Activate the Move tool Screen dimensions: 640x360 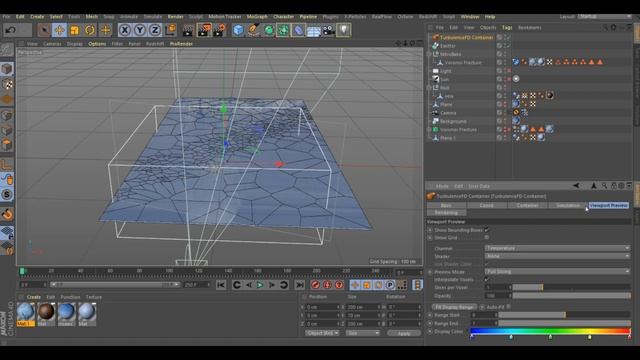(x=59, y=30)
